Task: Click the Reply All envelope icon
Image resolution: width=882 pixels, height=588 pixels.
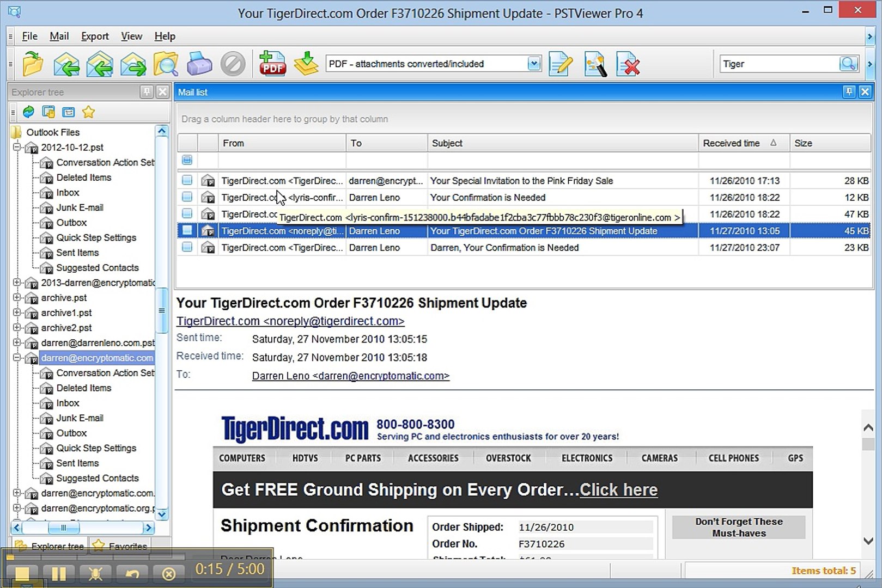Action: [100, 64]
